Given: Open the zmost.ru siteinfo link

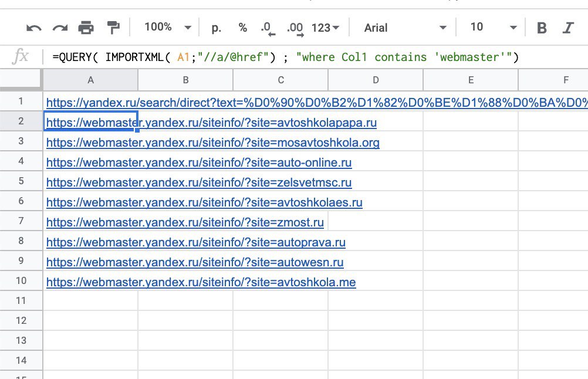Looking at the screenshot, I should pos(185,222).
